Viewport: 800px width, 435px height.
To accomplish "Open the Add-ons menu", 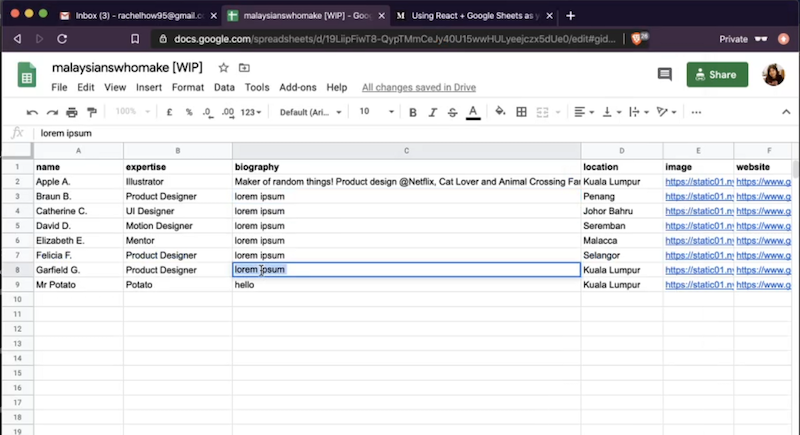I will click(298, 87).
